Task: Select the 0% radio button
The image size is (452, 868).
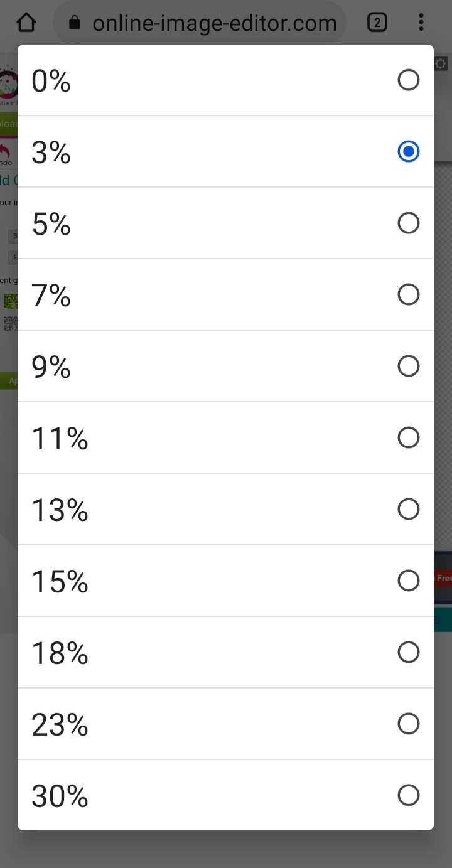Action: coord(408,80)
